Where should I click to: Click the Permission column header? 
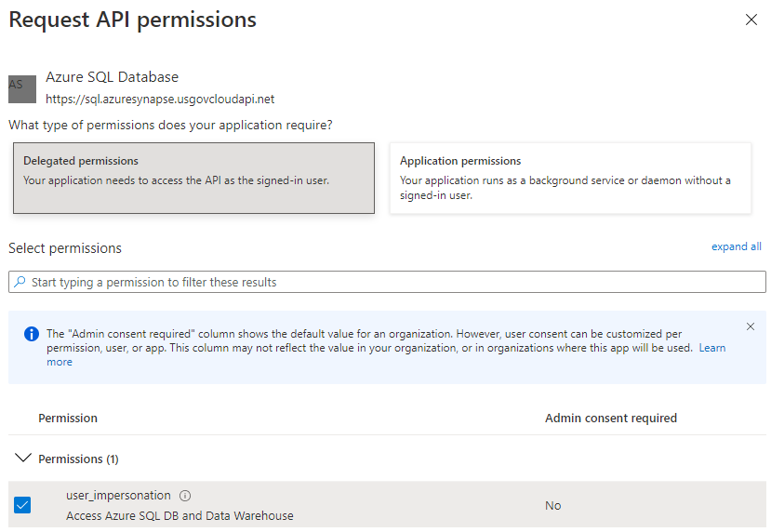pos(68,419)
